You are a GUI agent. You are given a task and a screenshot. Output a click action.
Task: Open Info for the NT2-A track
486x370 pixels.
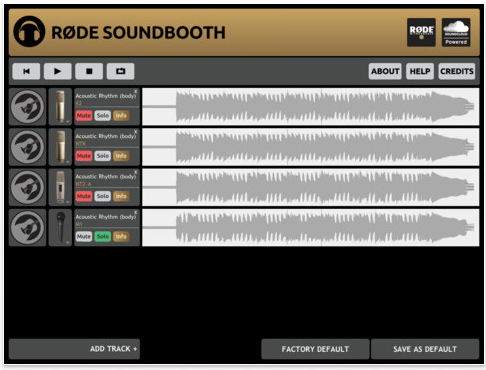coord(121,196)
